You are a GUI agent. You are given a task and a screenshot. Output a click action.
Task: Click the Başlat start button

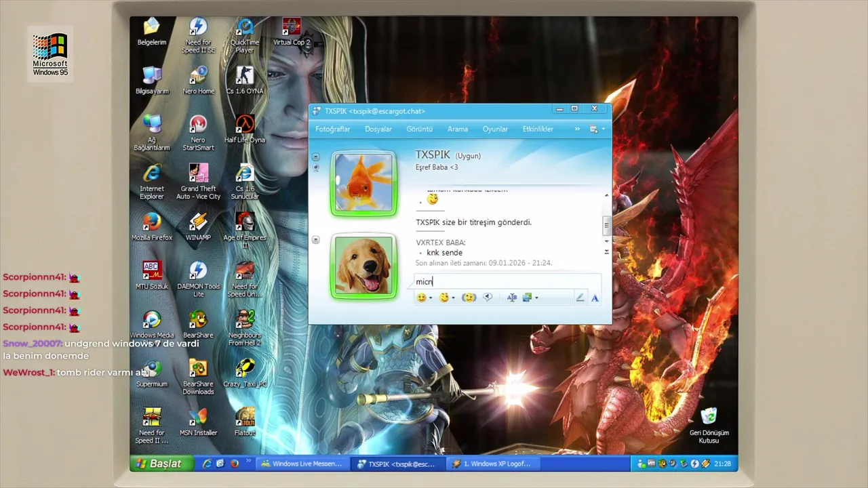(x=161, y=464)
